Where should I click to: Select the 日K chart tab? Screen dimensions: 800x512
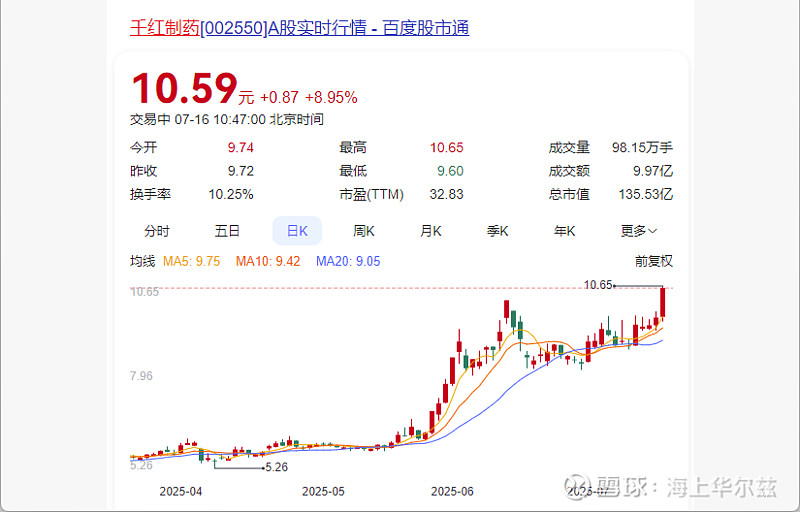pyautogui.click(x=297, y=231)
